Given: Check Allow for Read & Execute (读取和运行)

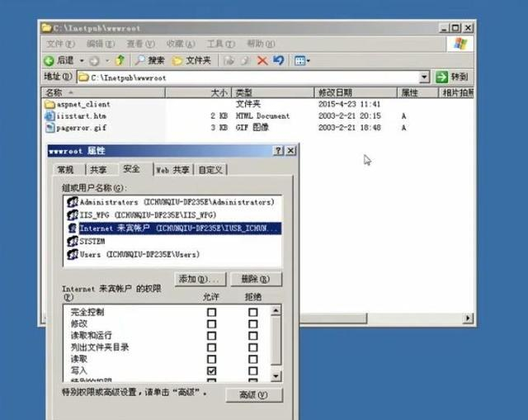Looking at the screenshot, I should click(211, 336).
